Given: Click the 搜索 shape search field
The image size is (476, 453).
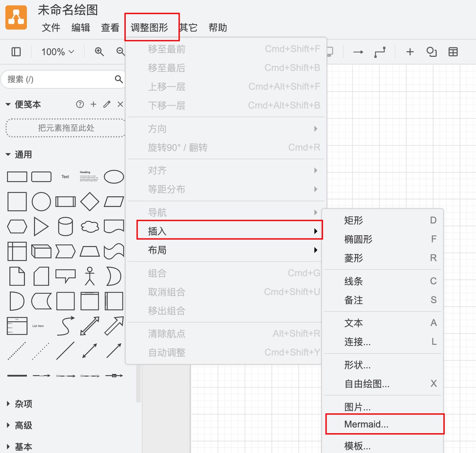Looking at the screenshot, I should coord(59,79).
